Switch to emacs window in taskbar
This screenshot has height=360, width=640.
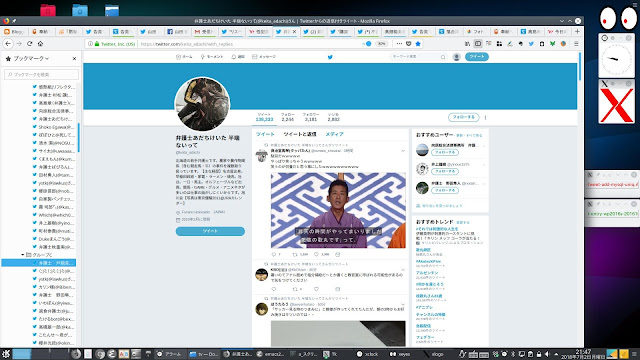point(270,354)
